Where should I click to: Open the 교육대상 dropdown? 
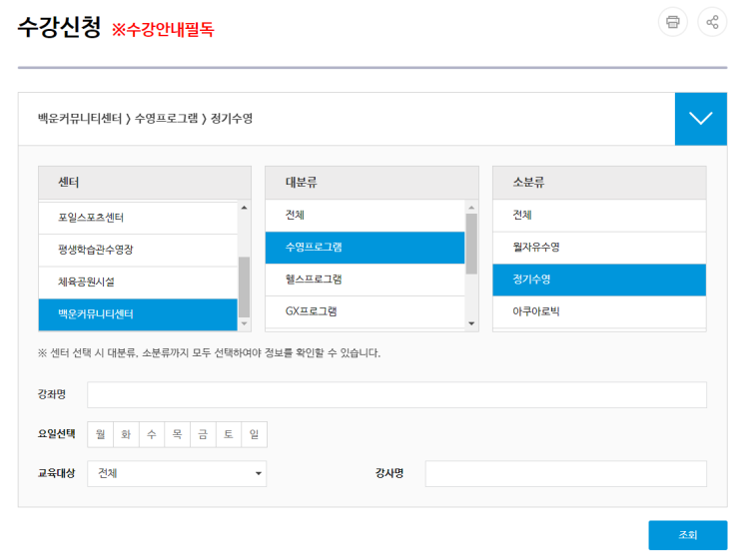(x=177, y=474)
